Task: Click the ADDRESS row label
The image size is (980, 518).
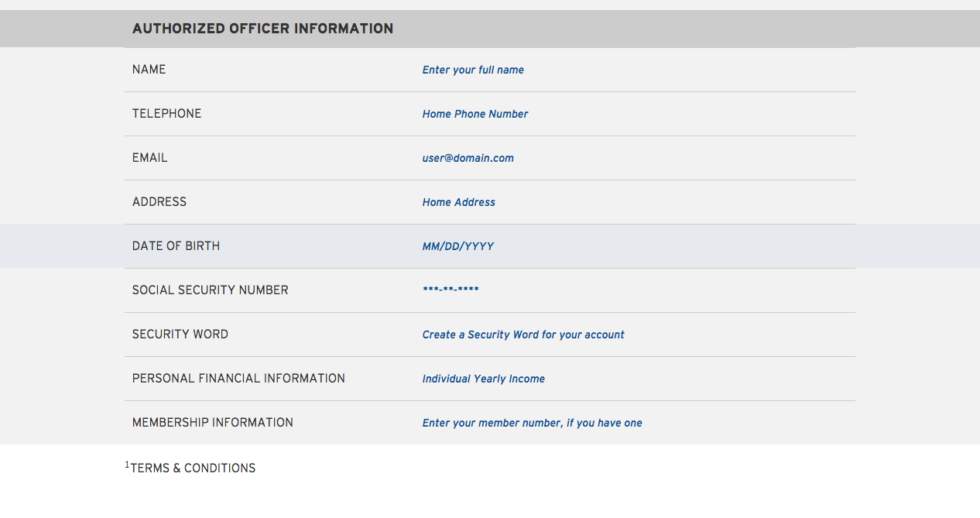Action: 159,202
